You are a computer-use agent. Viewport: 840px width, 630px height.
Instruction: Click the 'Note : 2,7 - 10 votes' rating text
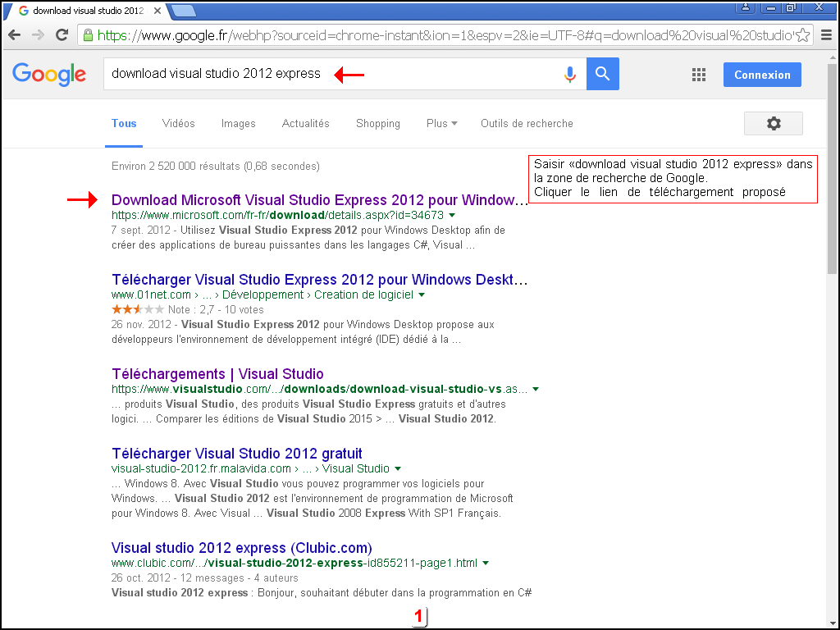pos(216,309)
